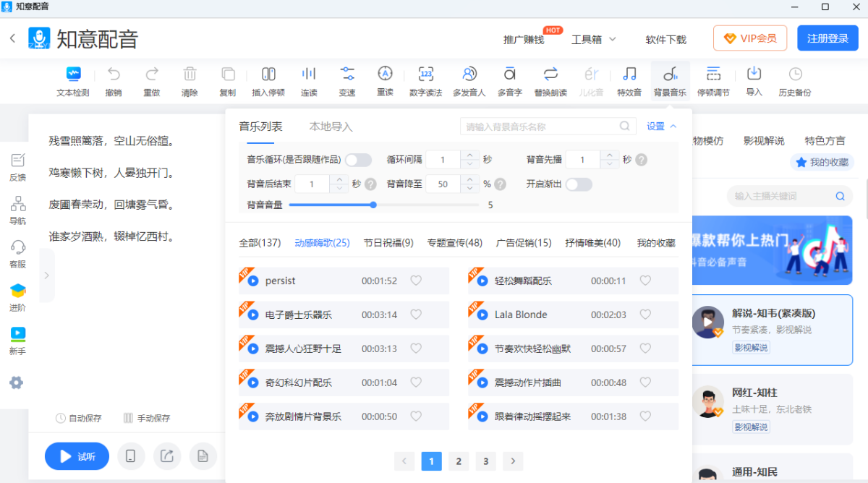Switch to the 本地导入 tab

coord(331,127)
